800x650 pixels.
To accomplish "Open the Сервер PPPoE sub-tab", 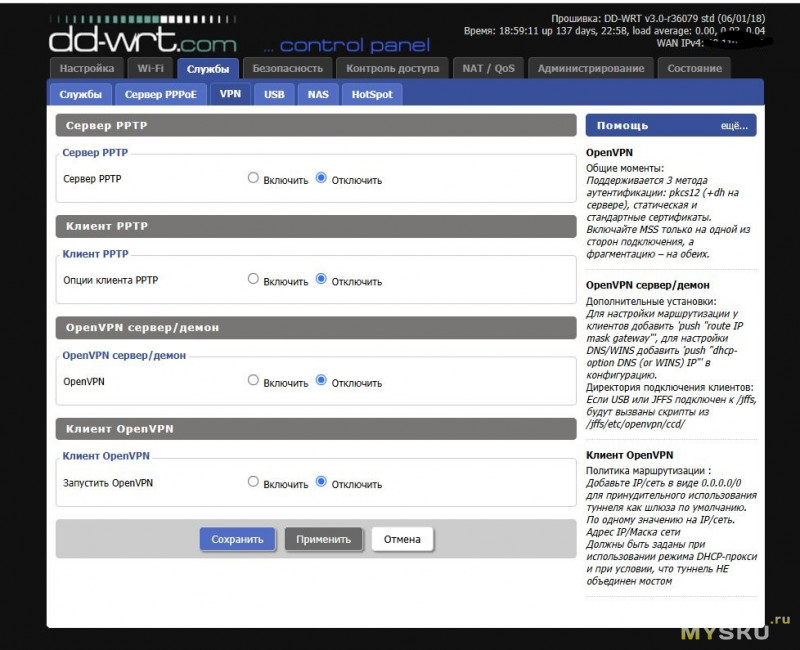I will (161, 94).
